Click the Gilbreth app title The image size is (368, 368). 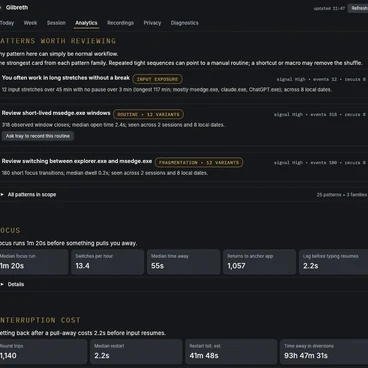coord(17,7)
